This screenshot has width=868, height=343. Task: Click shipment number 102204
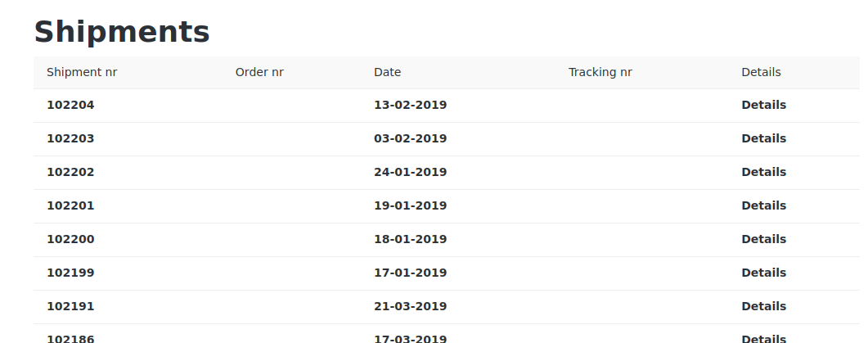click(x=70, y=106)
